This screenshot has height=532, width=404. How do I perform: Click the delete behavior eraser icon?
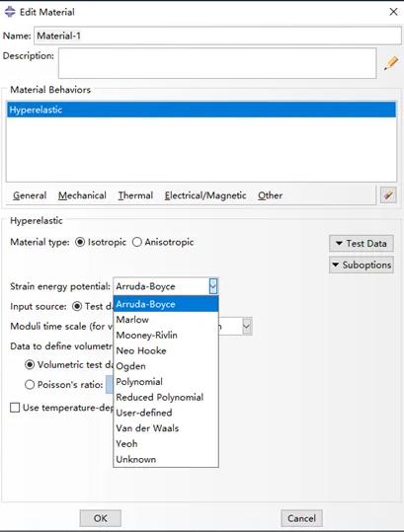(x=388, y=194)
